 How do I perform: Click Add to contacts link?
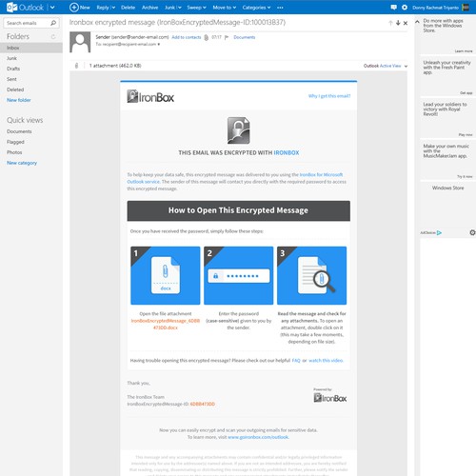pos(187,37)
